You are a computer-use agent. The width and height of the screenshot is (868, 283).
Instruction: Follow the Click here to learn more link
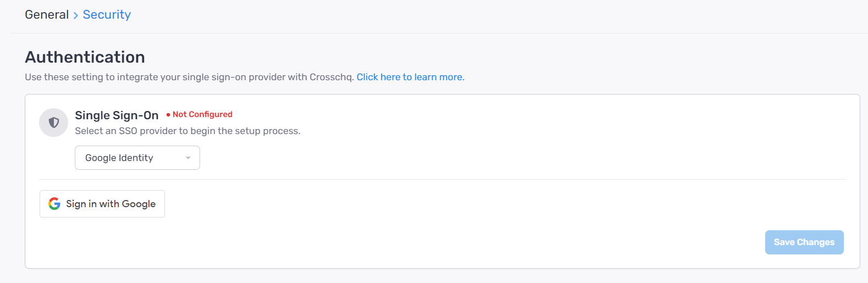pos(411,77)
